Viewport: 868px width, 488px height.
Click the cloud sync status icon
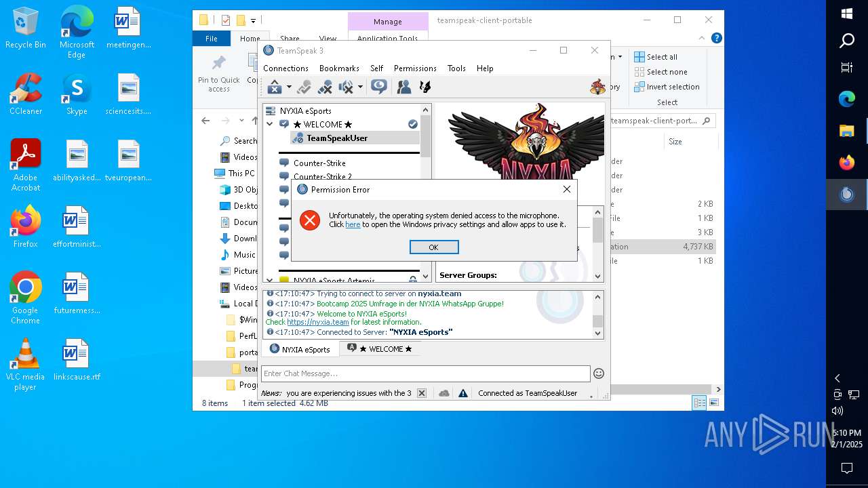pyautogui.click(x=444, y=393)
